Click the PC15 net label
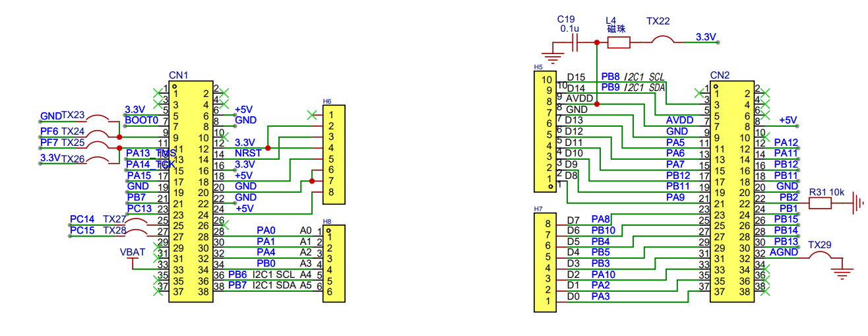This screenshot has width=868, height=336. click(x=82, y=230)
